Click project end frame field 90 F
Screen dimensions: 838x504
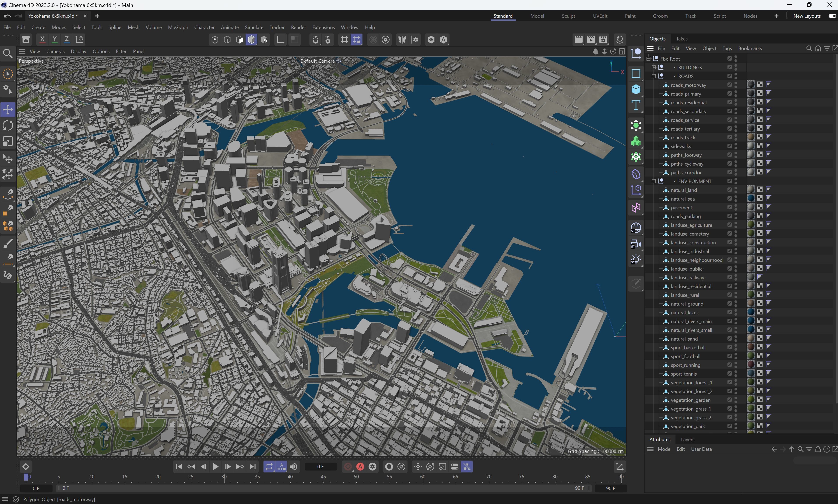click(x=610, y=488)
